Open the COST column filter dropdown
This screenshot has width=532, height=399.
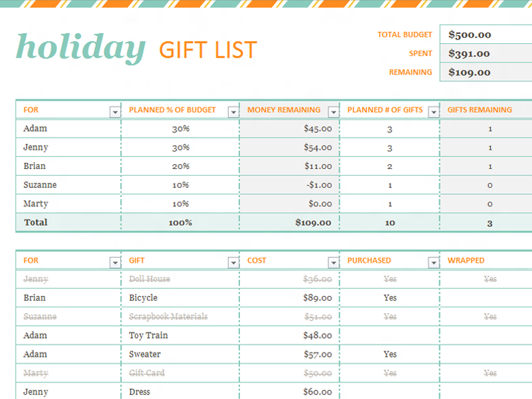[x=334, y=263]
